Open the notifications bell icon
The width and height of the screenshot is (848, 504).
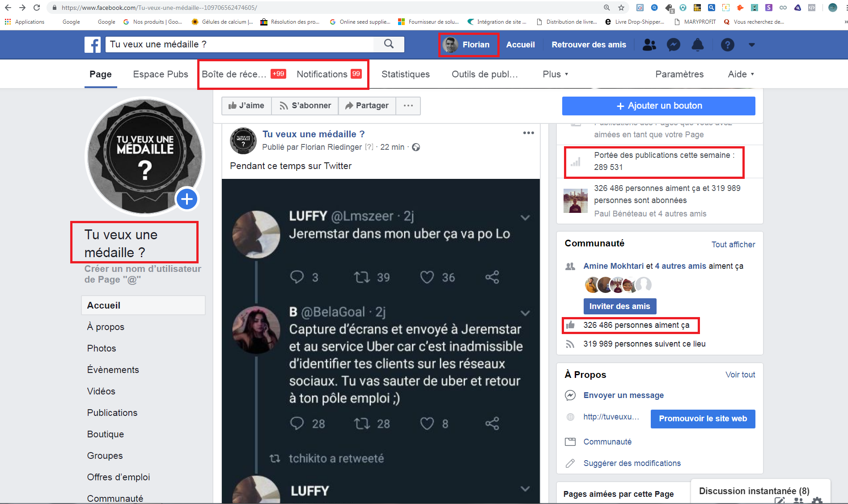(697, 45)
